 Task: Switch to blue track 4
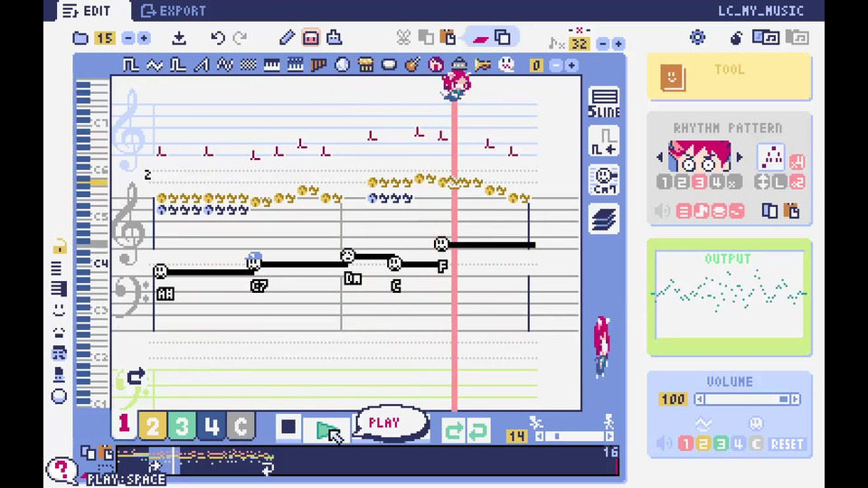pyautogui.click(x=212, y=426)
